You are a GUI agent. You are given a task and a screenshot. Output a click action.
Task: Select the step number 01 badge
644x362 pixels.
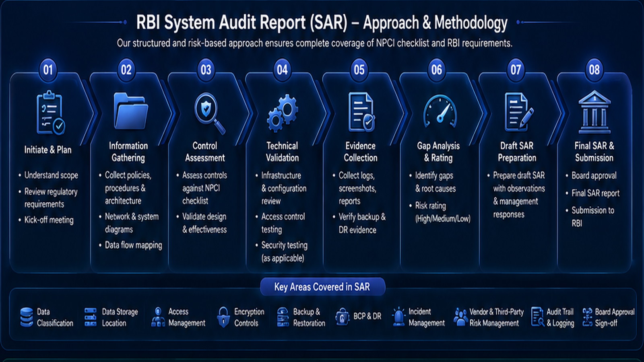pos(48,70)
